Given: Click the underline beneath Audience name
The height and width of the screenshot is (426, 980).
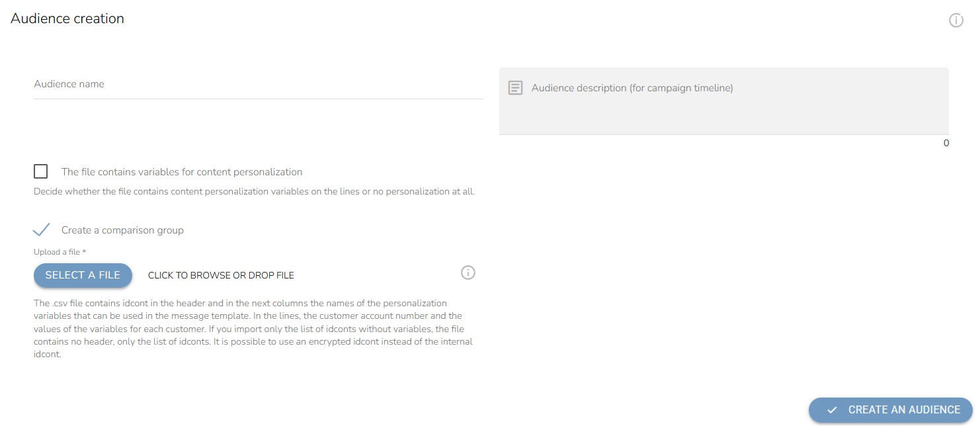Looking at the screenshot, I should [x=258, y=99].
